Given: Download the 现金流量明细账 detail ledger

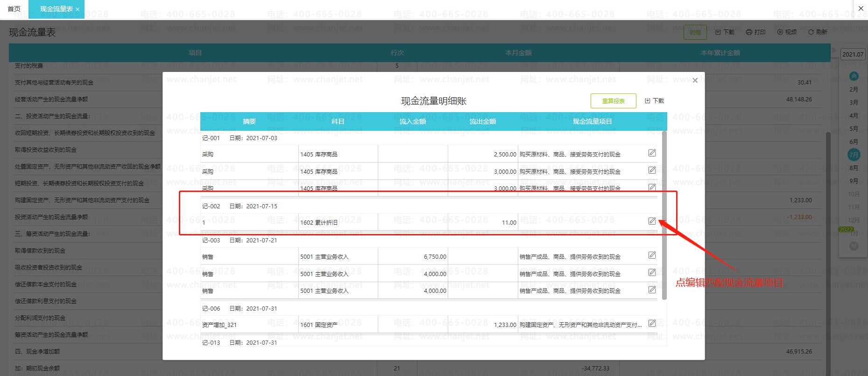Looking at the screenshot, I should coord(654,101).
